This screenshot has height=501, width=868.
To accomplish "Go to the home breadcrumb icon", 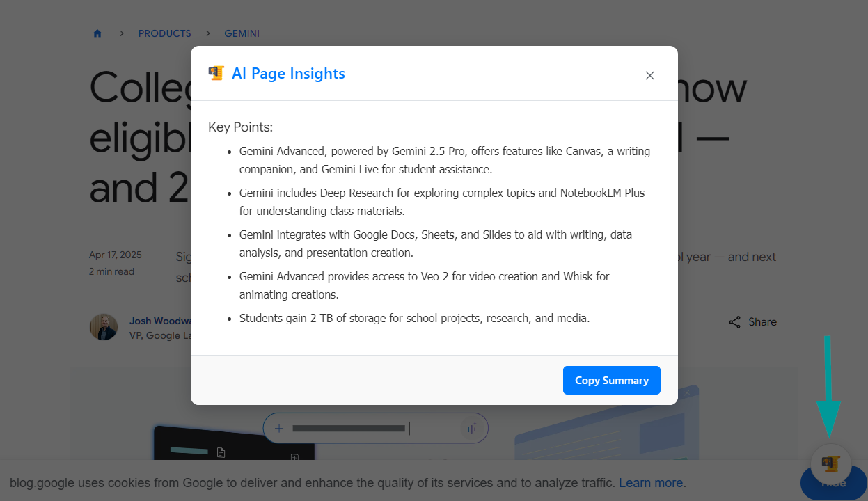I will pyautogui.click(x=97, y=33).
